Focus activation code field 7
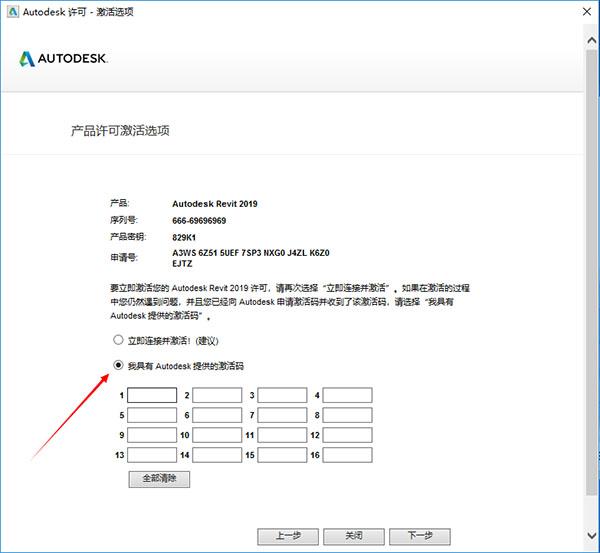600x553 pixels. tap(282, 415)
